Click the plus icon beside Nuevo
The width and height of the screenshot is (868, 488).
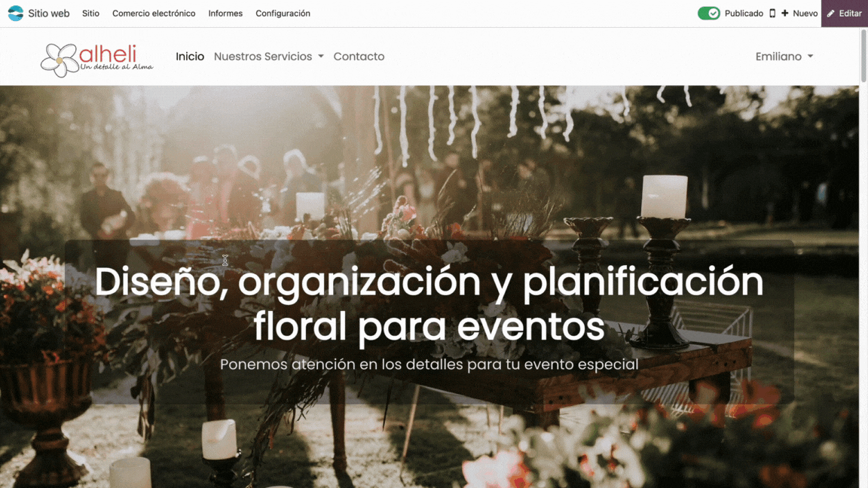pos(785,14)
